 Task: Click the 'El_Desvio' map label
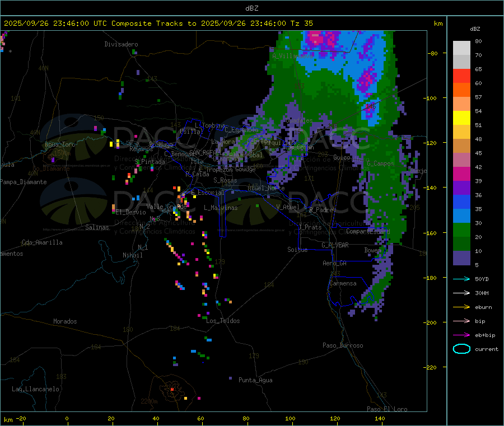tap(130, 212)
